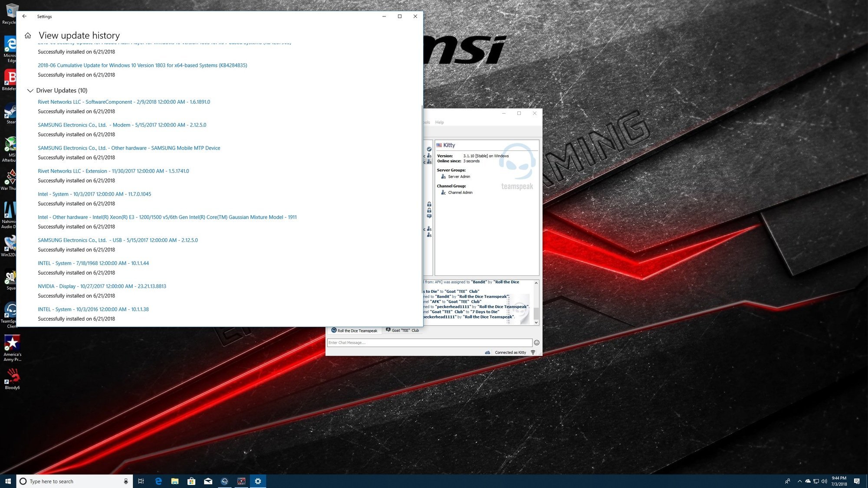This screenshot has width=868, height=488.
Task: Switch to TeamSpeak via taskbar icon
Action: 224,481
